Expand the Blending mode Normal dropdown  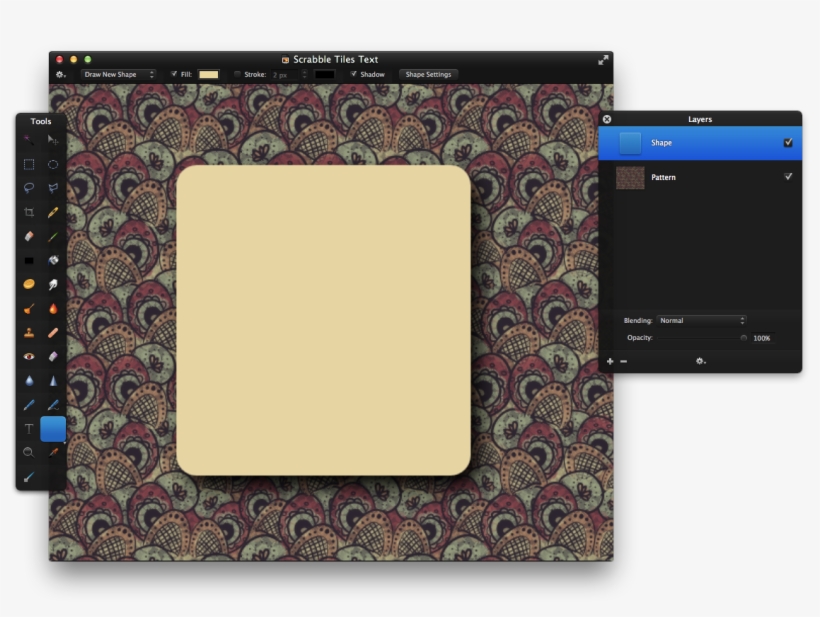coord(701,321)
